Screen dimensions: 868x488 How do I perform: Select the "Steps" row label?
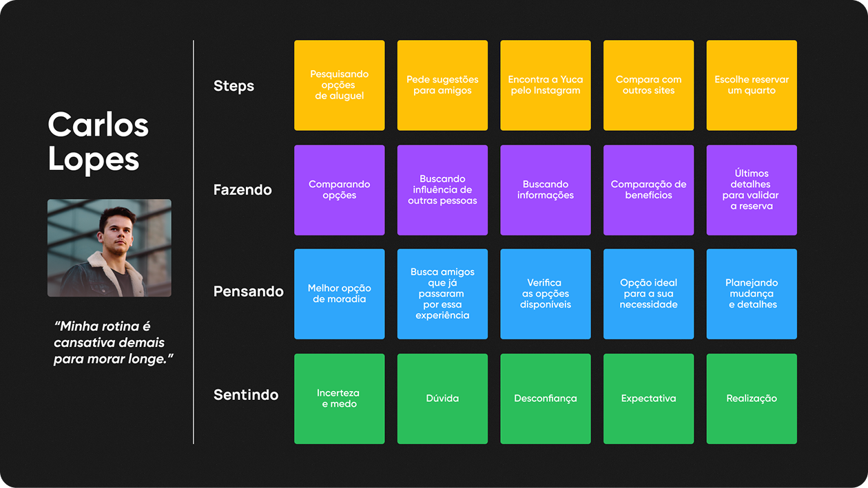(234, 86)
